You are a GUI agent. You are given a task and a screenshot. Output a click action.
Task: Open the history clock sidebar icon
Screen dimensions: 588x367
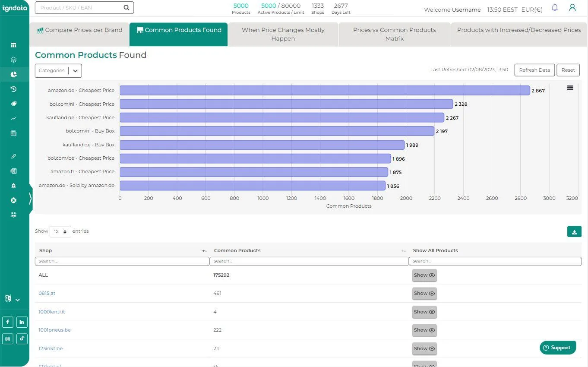pyautogui.click(x=13, y=89)
